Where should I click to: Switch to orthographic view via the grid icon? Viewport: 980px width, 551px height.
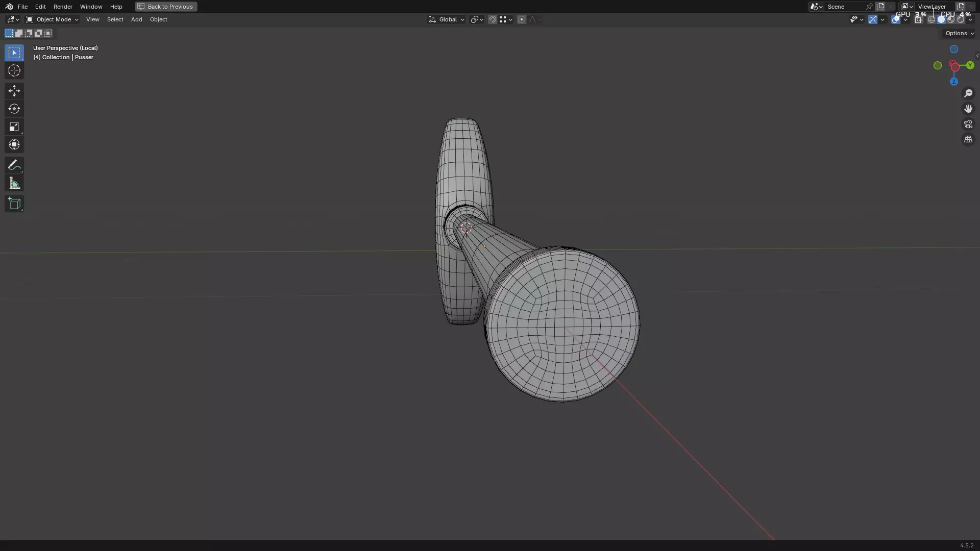pyautogui.click(x=968, y=139)
